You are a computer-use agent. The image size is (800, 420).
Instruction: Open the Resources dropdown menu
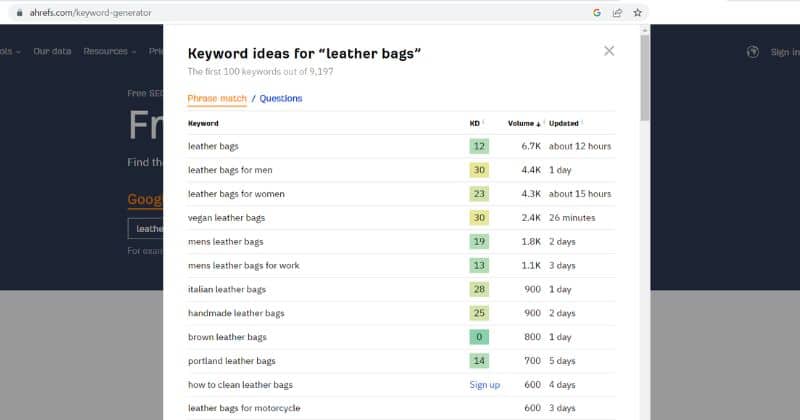[110, 51]
